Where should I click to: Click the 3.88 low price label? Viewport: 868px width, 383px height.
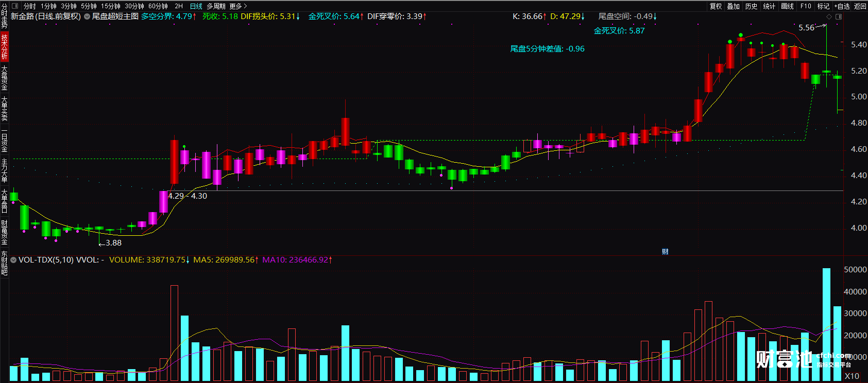113,243
